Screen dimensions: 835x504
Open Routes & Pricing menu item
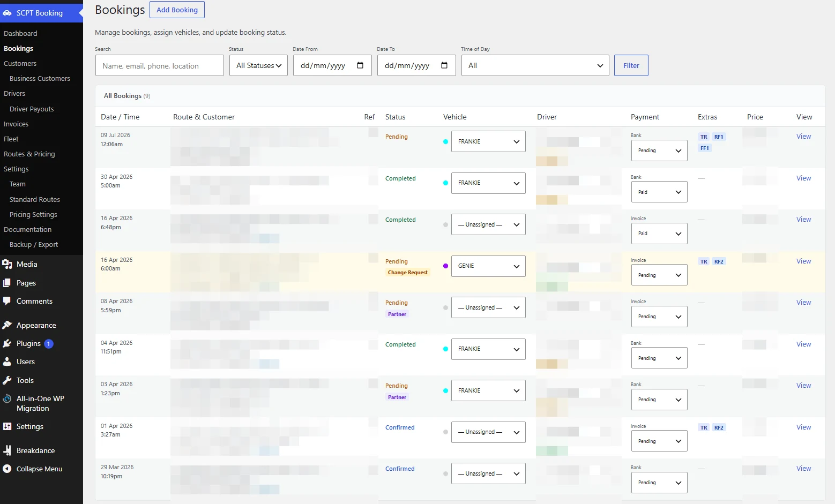point(29,154)
